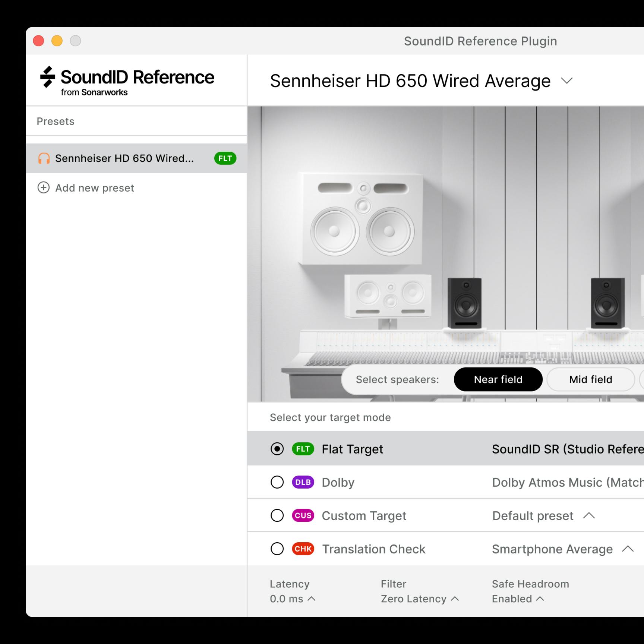Screen dimensions: 644x644
Task: Click the plus icon beside Add new preset
Action: [x=44, y=188]
